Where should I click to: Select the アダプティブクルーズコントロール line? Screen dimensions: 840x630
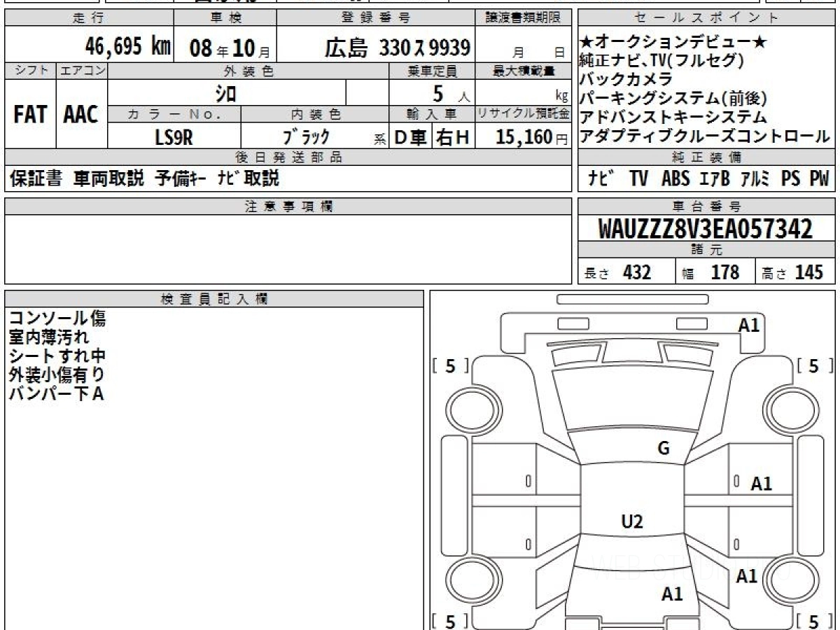click(706, 136)
